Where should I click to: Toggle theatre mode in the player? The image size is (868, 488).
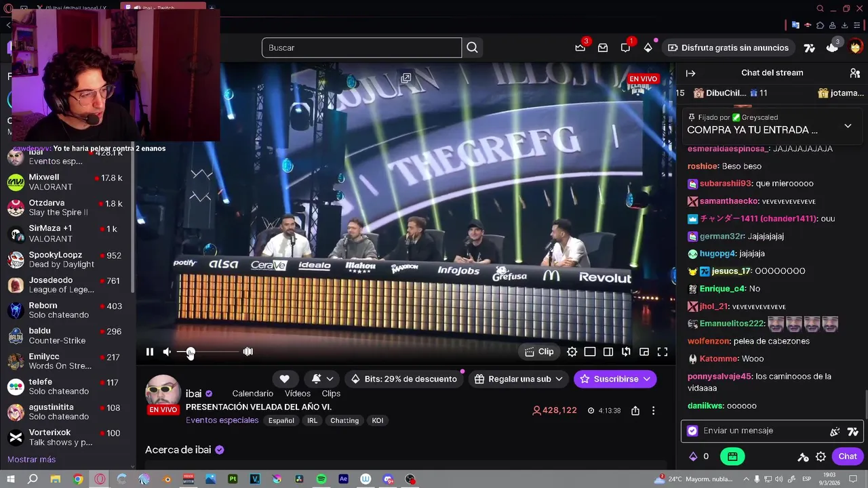coord(590,352)
